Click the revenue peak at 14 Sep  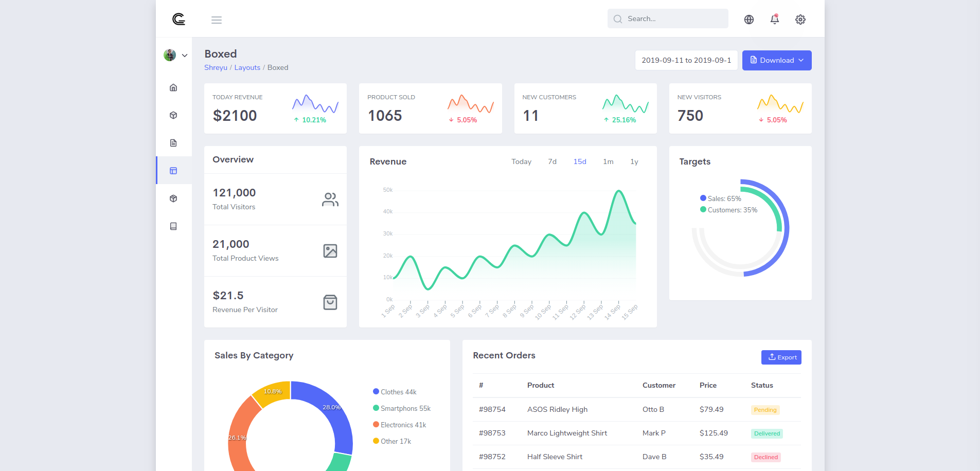tap(619, 192)
